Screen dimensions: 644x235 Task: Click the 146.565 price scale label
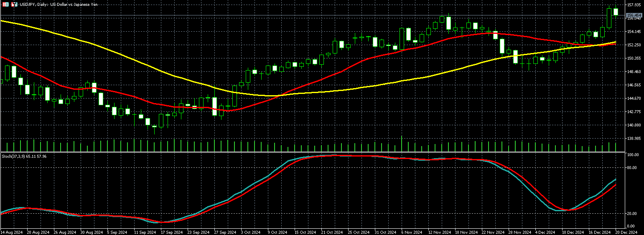[x=634, y=85]
